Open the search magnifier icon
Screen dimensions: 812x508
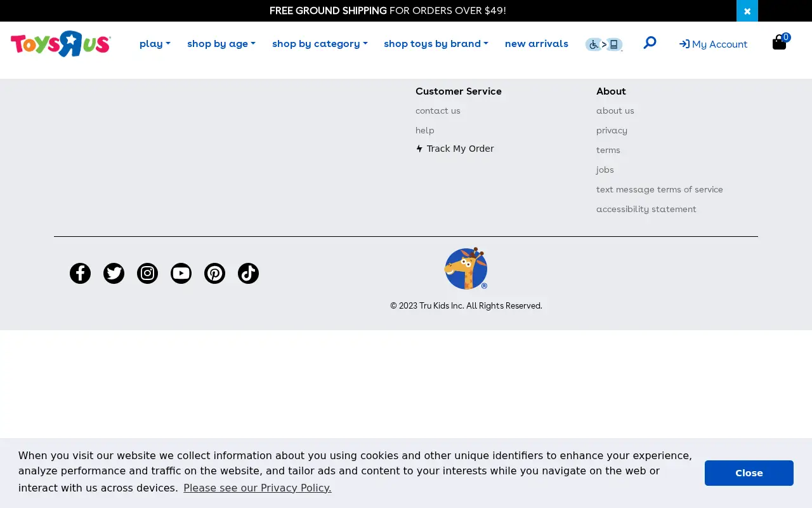tap(650, 43)
